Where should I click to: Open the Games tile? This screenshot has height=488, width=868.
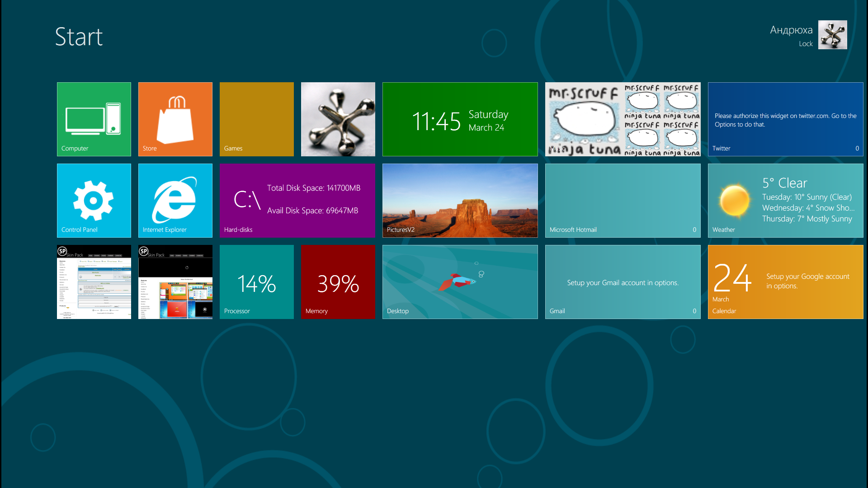pyautogui.click(x=256, y=119)
